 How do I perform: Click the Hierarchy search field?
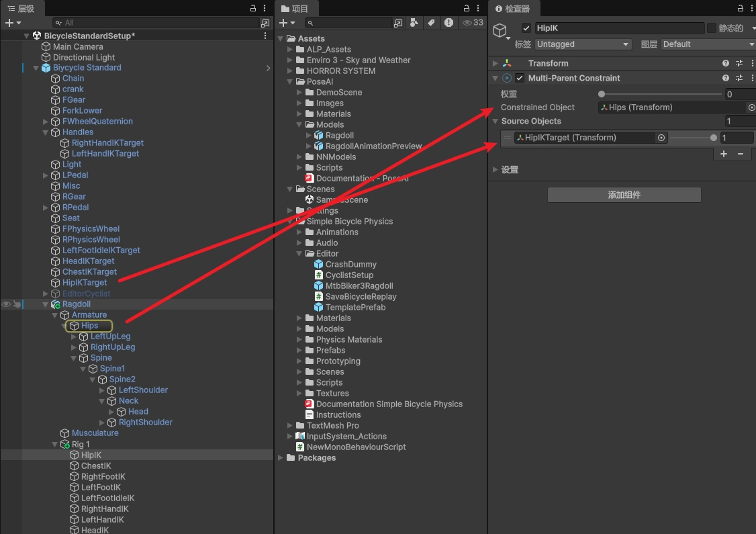(x=156, y=23)
